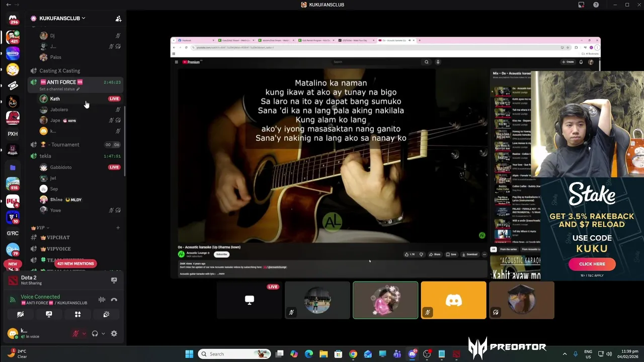Open PXH server icon in sidebar
Image resolution: width=644 pixels, height=362 pixels.
point(13,134)
